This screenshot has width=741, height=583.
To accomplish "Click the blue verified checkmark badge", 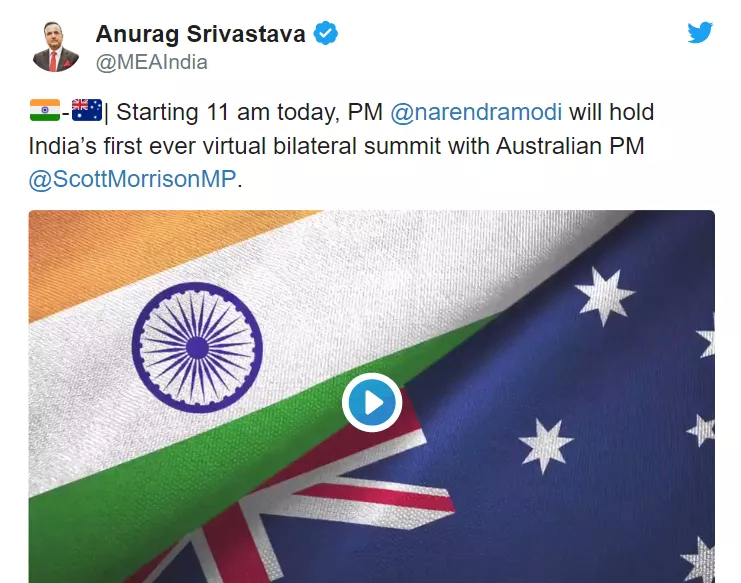I will click(x=326, y=33).
